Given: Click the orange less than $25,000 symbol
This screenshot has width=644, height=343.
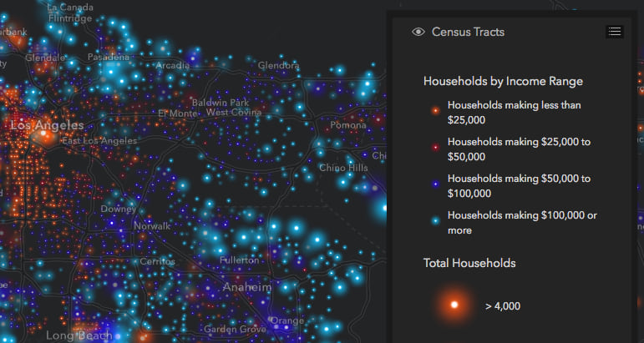Looking at the screenshot, I should click(x=434, y=112).
